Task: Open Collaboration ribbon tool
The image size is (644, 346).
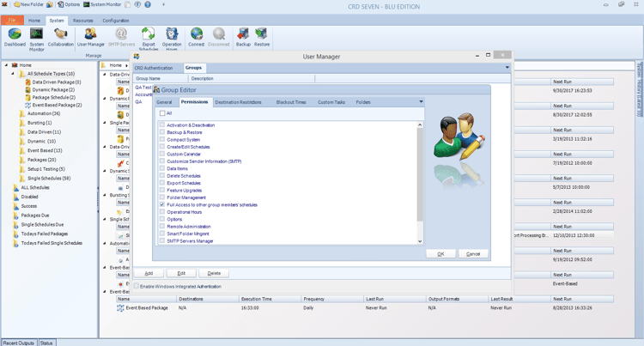Action: point(61,38)
